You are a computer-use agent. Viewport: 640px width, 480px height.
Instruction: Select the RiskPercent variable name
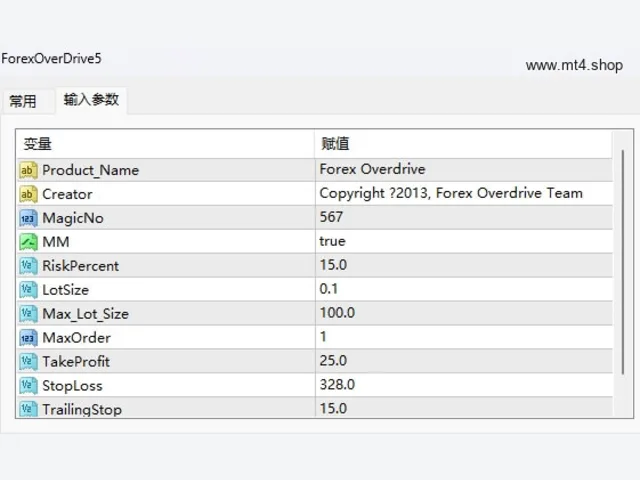pyautogui.click(x=80, y=266)
